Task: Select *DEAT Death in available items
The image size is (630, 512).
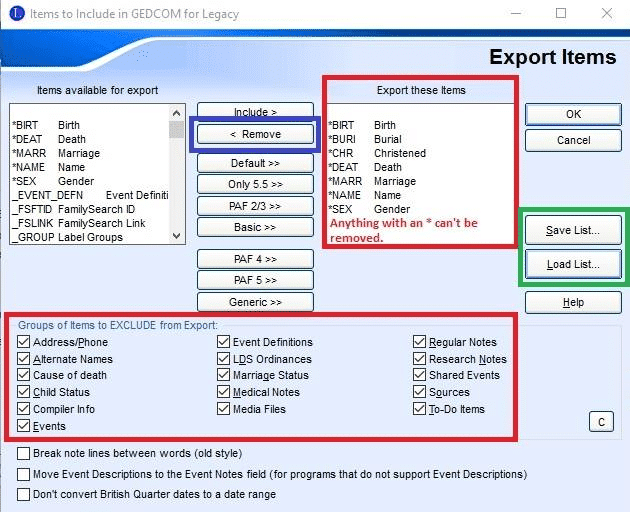Action: pyautogui.click(x=89, y=139)
